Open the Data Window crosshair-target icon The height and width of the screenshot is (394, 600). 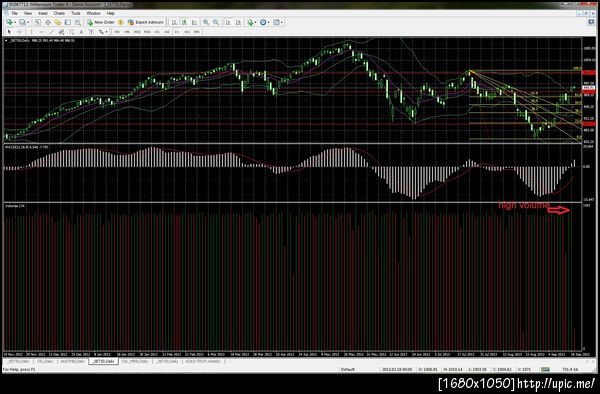48,22
